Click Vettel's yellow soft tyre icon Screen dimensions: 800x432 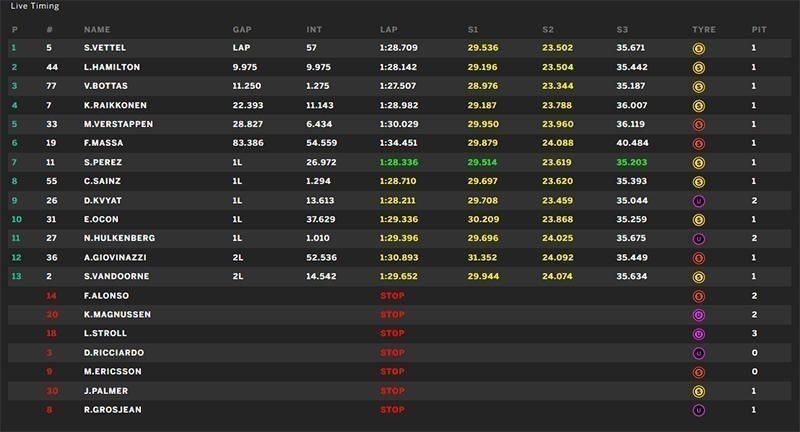698,49
